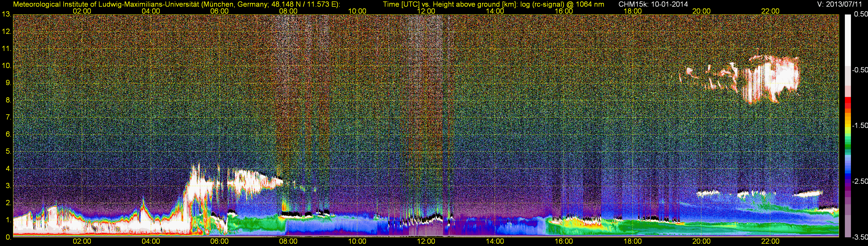Select the 8. height axis label
Screen dimensions: 868x246
click(8, 100)
